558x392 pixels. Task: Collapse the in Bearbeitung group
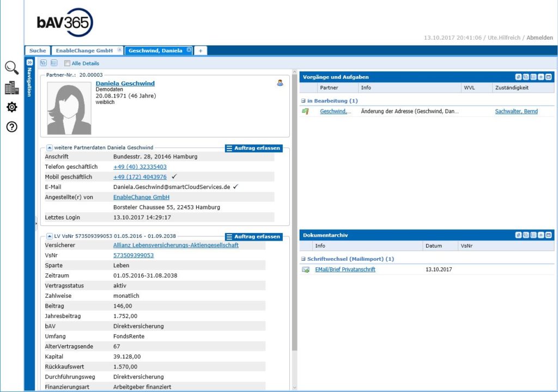[303, 101]
